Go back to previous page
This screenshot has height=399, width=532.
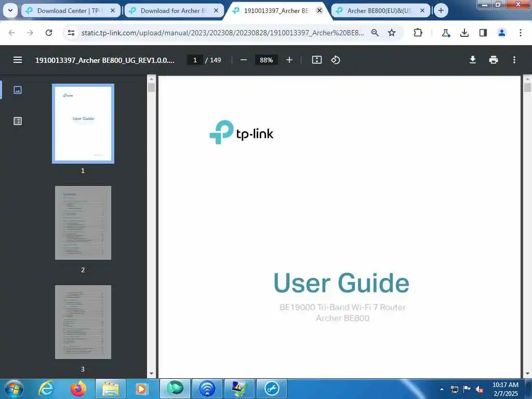tap(11, 33)
